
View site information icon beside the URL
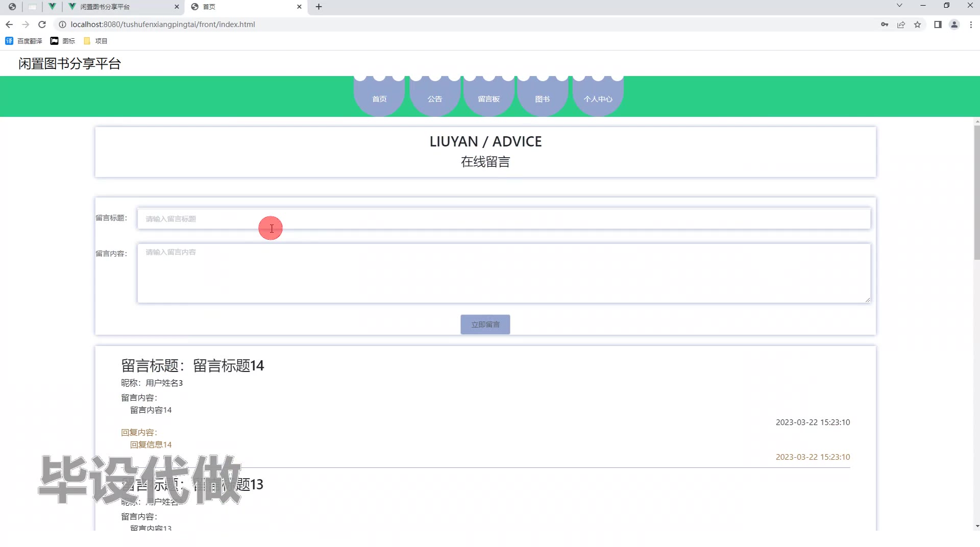coord(62,24)
